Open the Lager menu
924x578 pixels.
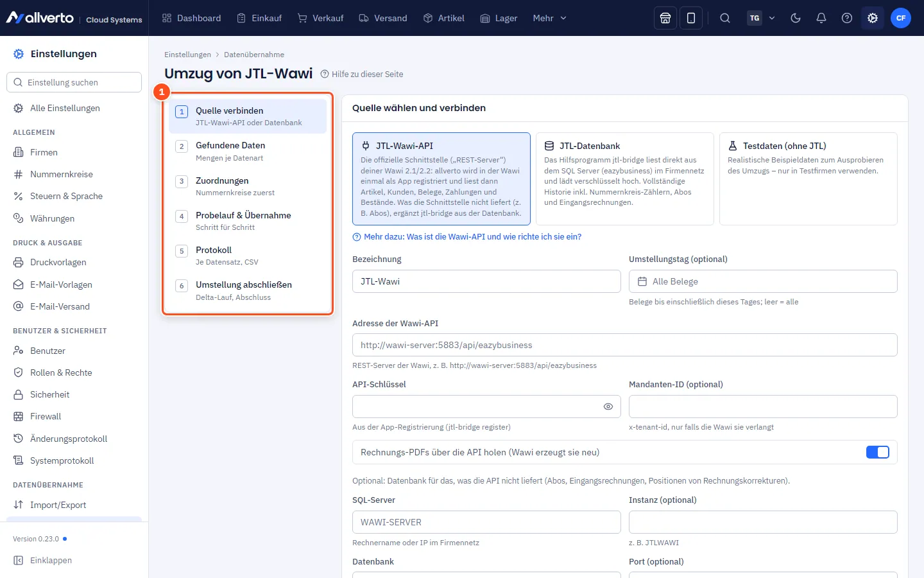pos(499,18)
